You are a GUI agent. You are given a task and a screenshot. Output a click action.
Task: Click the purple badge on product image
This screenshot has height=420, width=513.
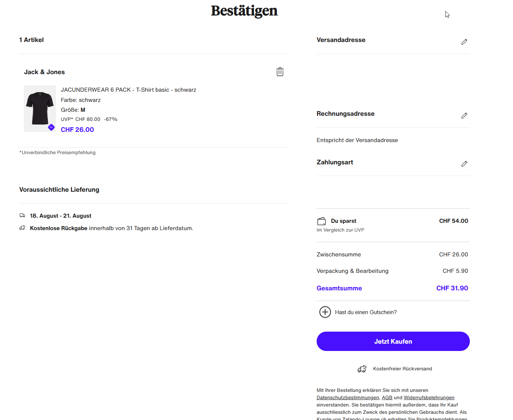tap(51, 127)
